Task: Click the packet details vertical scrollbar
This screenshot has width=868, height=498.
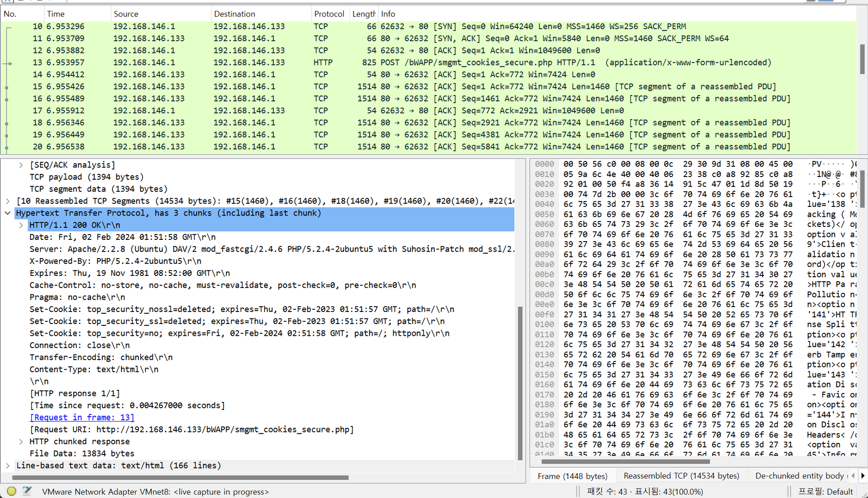Action: click(x=520, y=383)
